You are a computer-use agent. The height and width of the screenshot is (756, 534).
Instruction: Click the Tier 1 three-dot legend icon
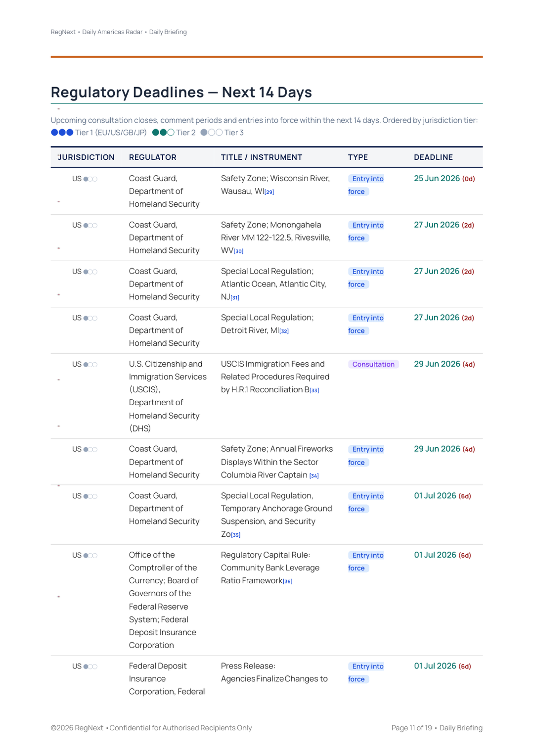tap(62, 133)
